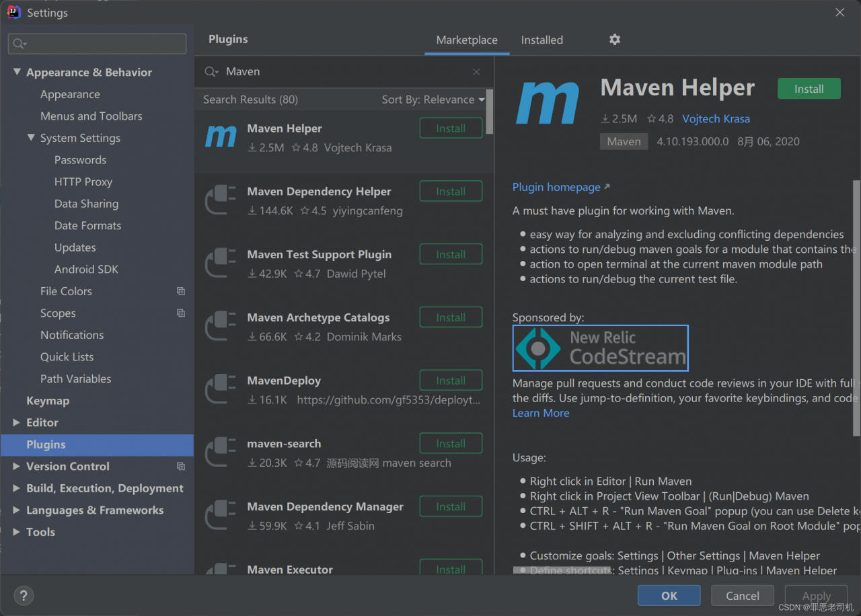The width and height of the screenshot is (861, 616).
Task: Click the plugin results list scrollbar
Action: point(490,112)
